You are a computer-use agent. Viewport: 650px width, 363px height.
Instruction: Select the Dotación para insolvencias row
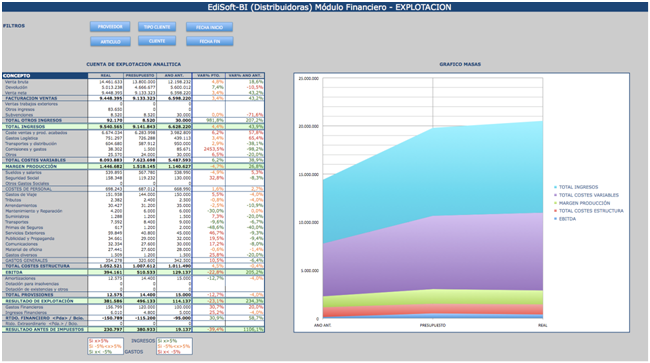click(x=133, y=284)
